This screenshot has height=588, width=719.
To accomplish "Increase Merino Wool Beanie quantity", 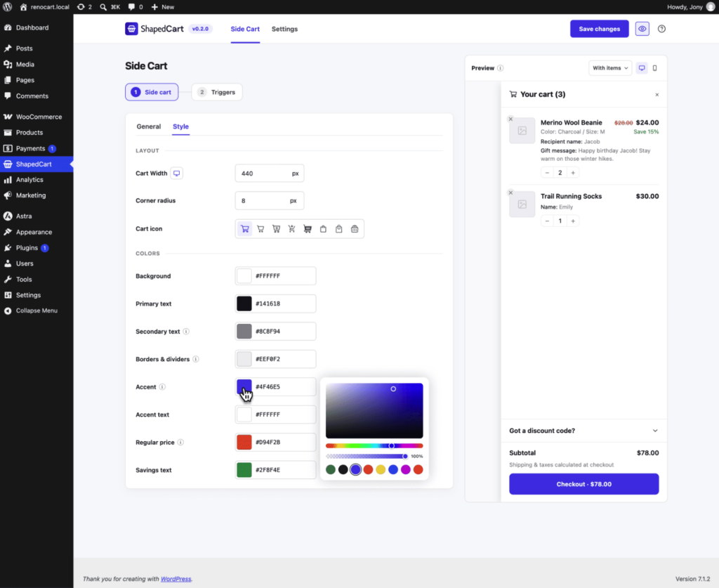I will (573, 173).
